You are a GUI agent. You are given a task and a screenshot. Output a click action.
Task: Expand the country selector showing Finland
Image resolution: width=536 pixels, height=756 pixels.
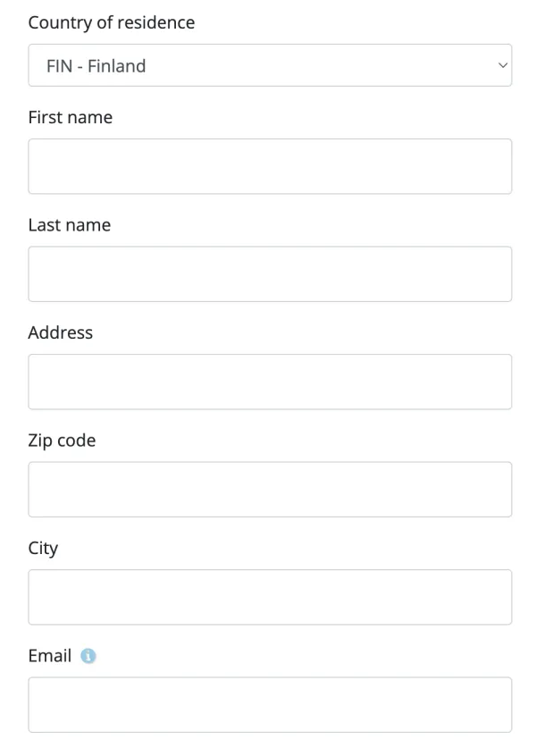coord(268,65)
